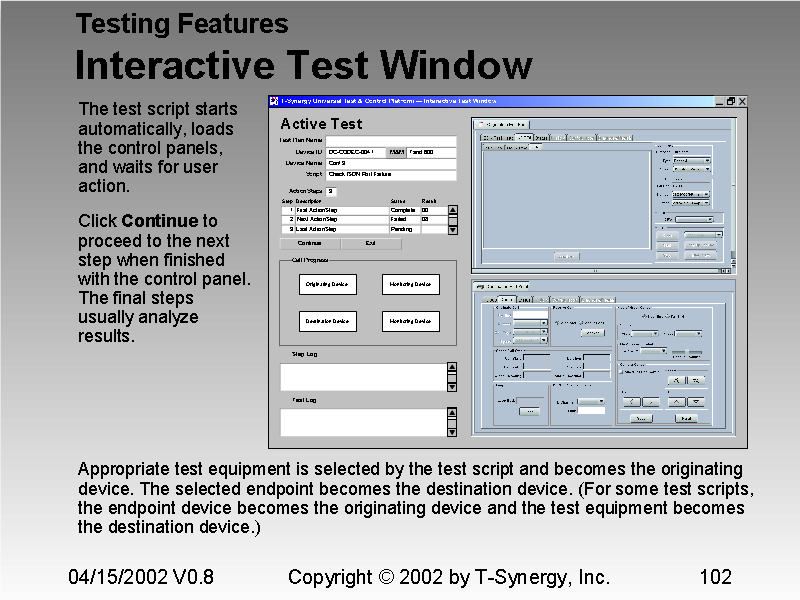Select the first radio option in the bottom device panel
Screen dimensions: 800x600
point(558,323)
